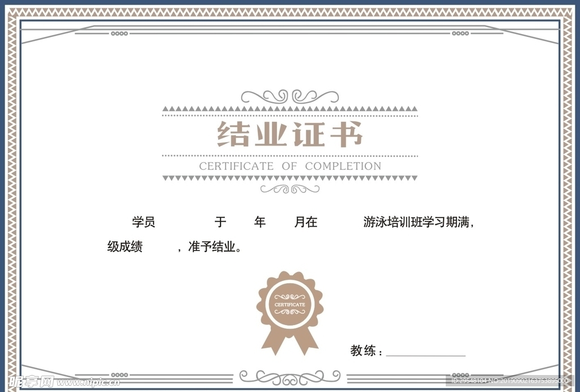
Task: Click the top-left chain link ornament
Action: 119,33
